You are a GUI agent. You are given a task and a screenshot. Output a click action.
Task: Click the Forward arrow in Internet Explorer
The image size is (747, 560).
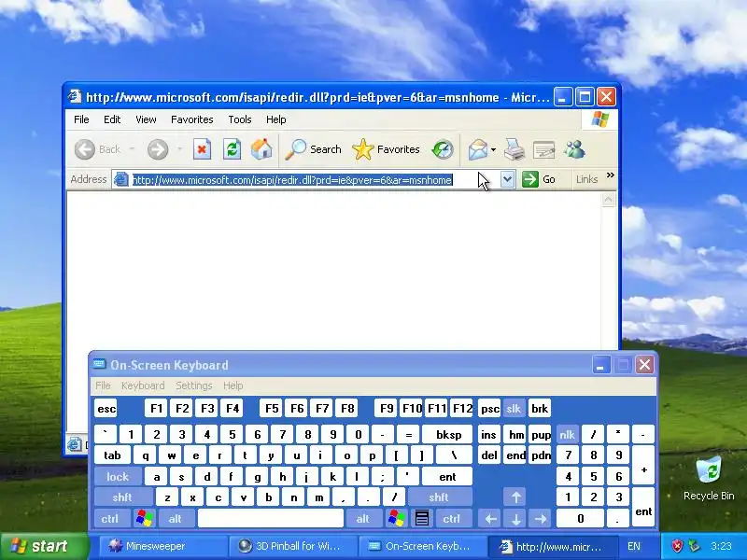point(158,149)
